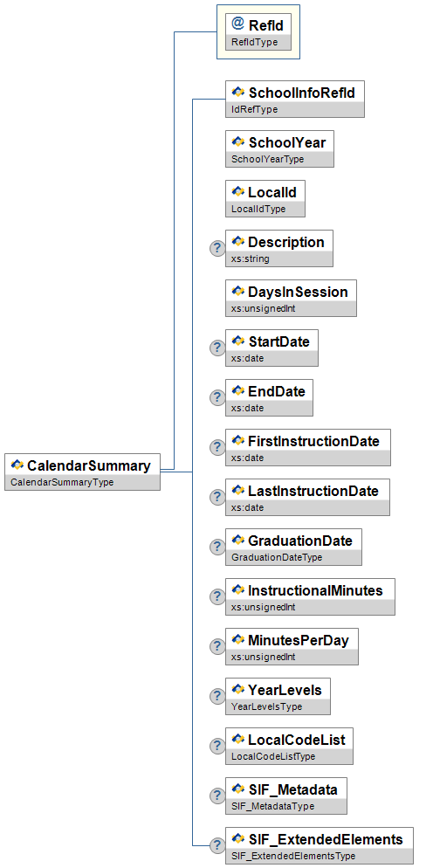Open the LocalCodeList element node
The height and width of the screenshot is (868, 433).
289,747
